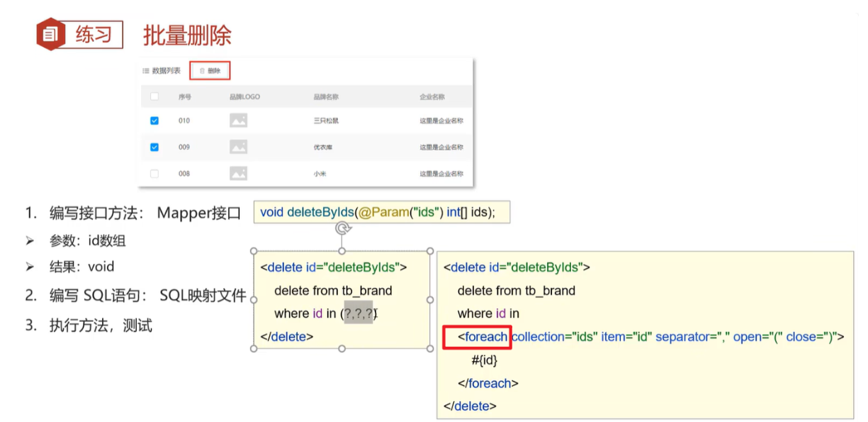Click the deleteByIds method signature box

381,212
